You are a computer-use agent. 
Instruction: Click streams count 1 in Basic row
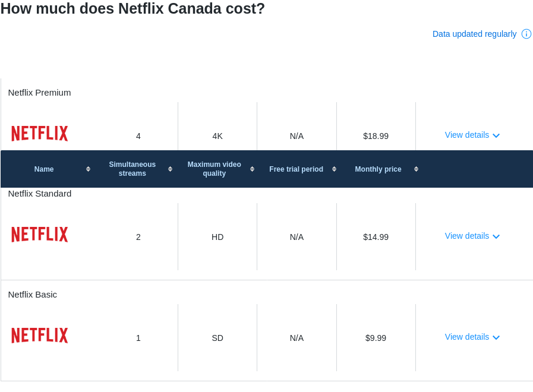(x=138, y=338)
